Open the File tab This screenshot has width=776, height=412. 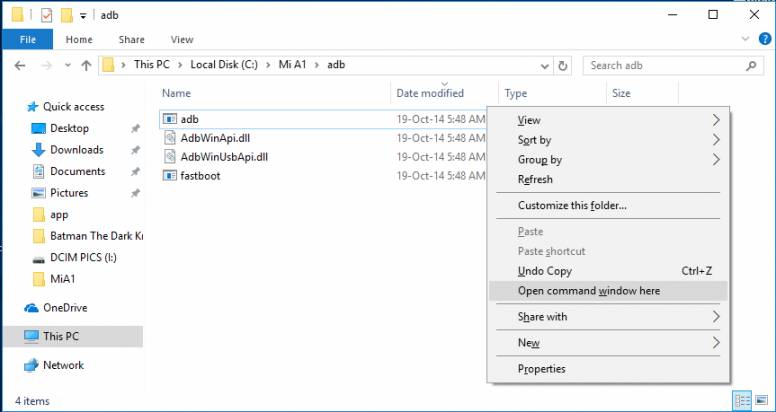pyautogui.click(x=28, y=40)
